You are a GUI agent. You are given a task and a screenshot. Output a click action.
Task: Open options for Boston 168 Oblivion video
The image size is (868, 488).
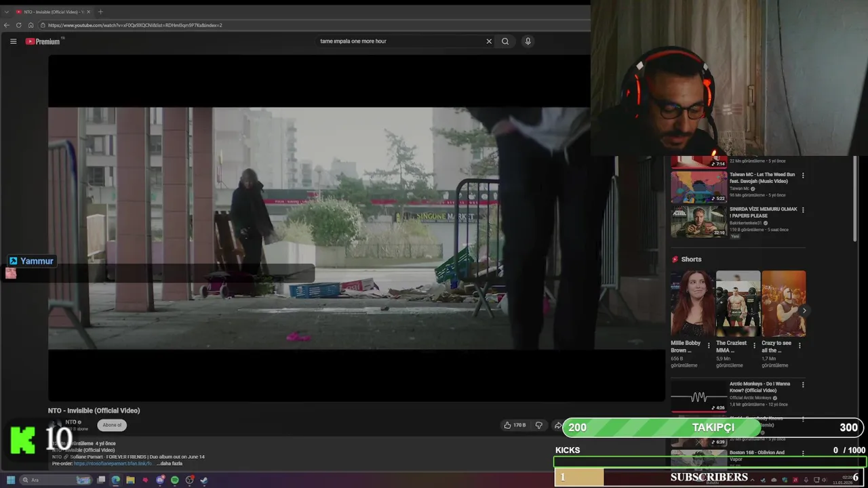(803, 453)
